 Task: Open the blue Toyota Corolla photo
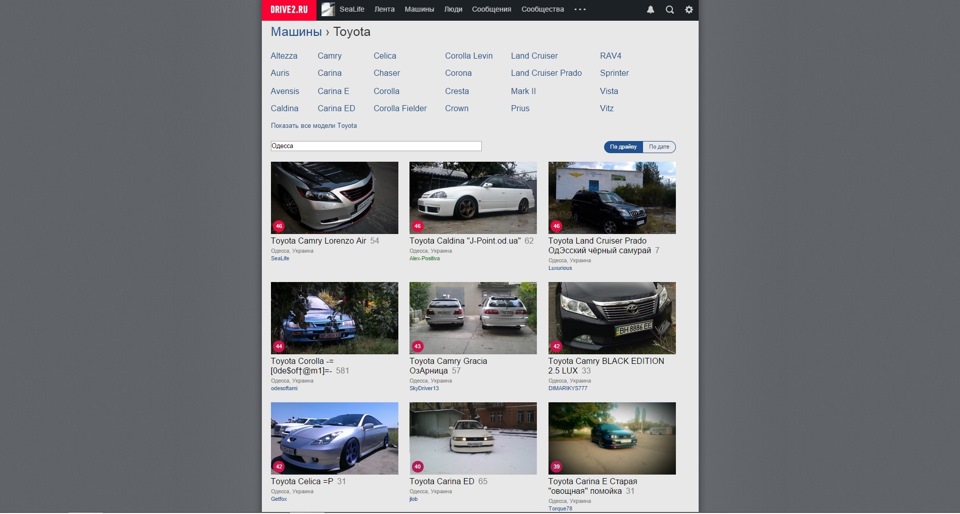(334, 318)
